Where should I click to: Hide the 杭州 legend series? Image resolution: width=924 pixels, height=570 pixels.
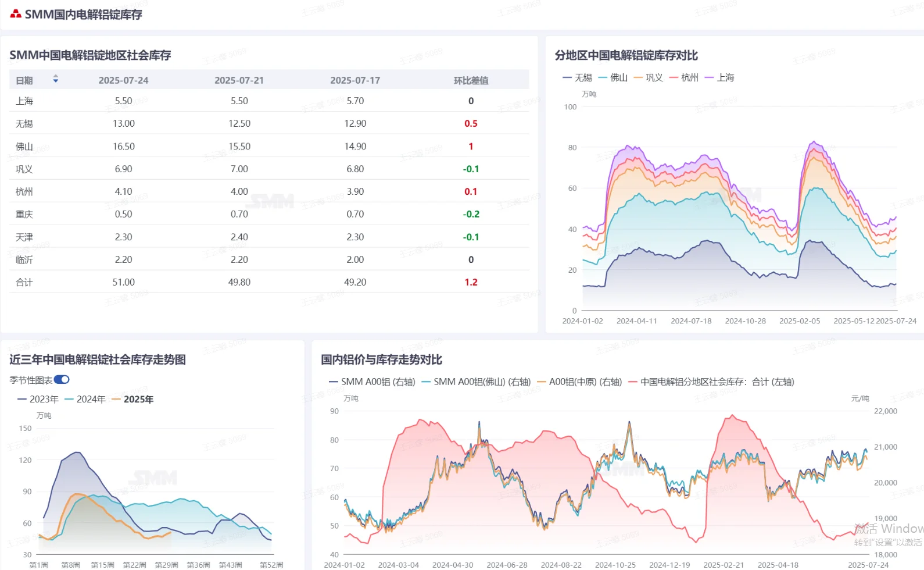[x=683, y=77]
